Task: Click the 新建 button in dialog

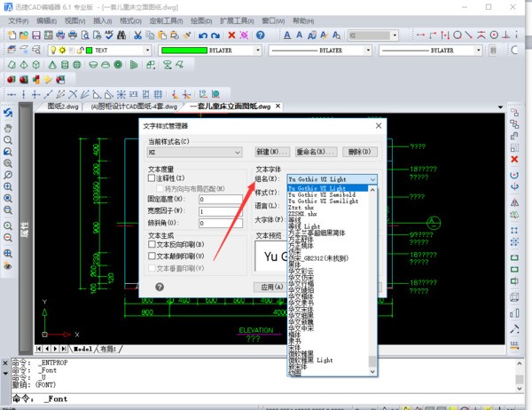Action: (273, 153)
